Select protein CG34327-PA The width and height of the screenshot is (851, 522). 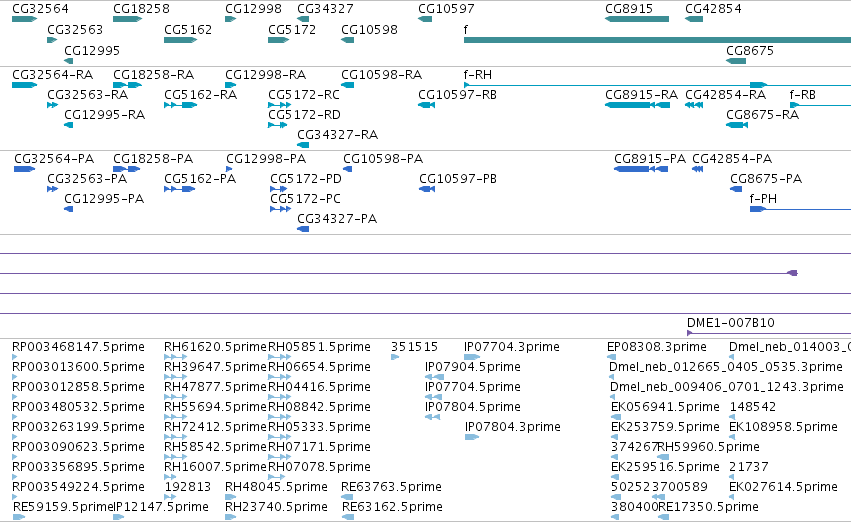click(x=337, y=219)
